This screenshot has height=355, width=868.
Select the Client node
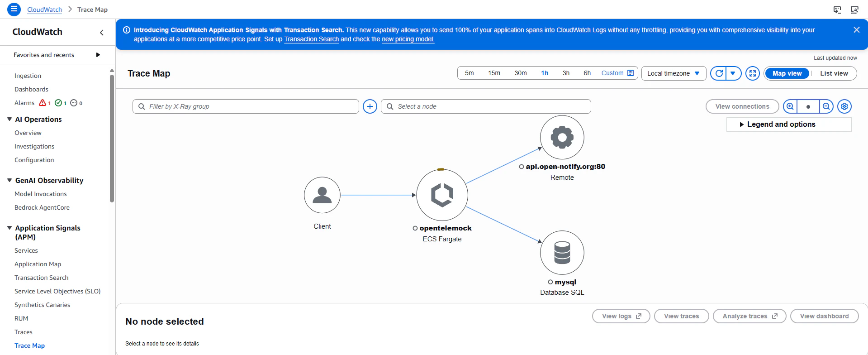pos(322,195)
